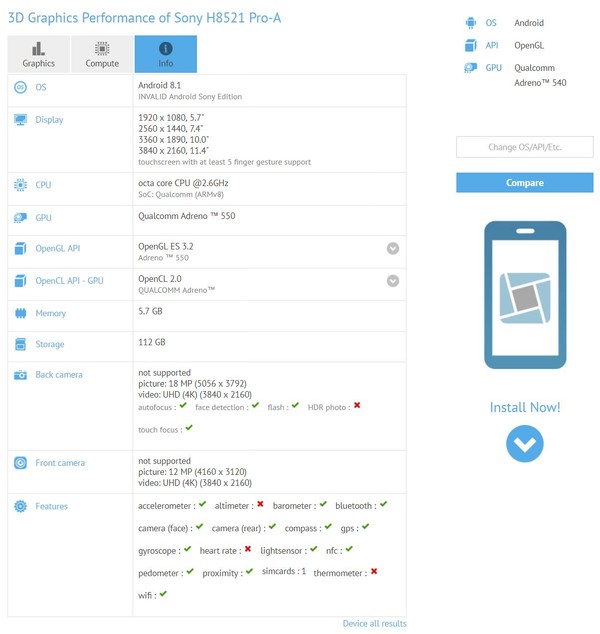Click the Back camera icon

tap(20, 375)
